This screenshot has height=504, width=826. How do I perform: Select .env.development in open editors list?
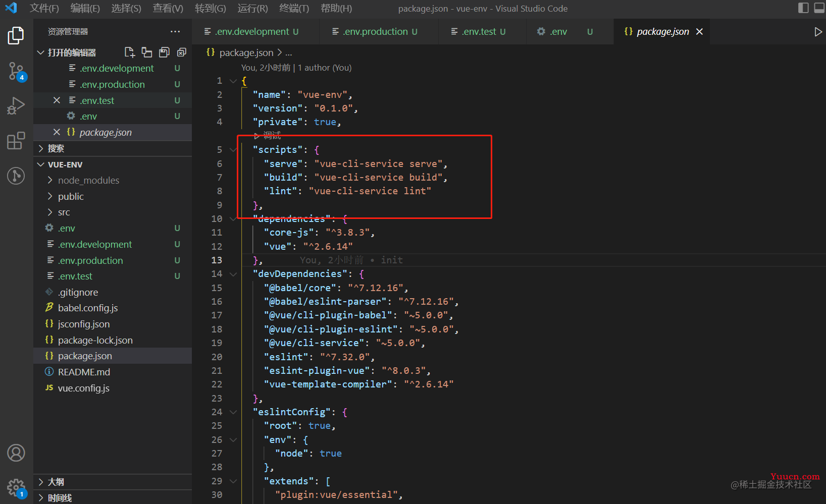(113, 68)
